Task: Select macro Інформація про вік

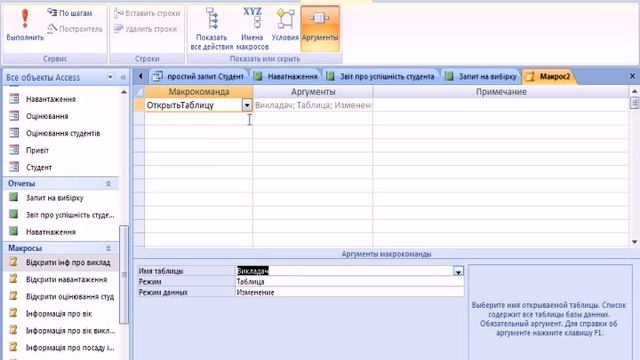Action: 59,314
